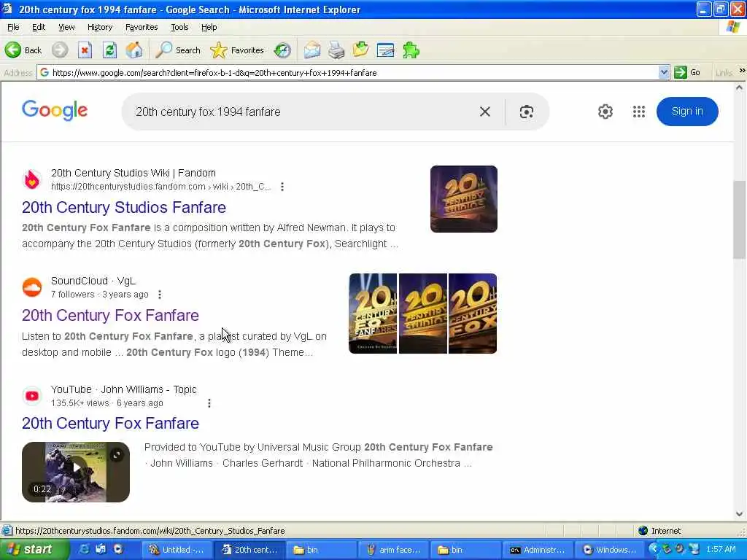Open the Mail envelope toolbar icon
The height and width of the screenshot is (560, 747).
tap(312, 50)
